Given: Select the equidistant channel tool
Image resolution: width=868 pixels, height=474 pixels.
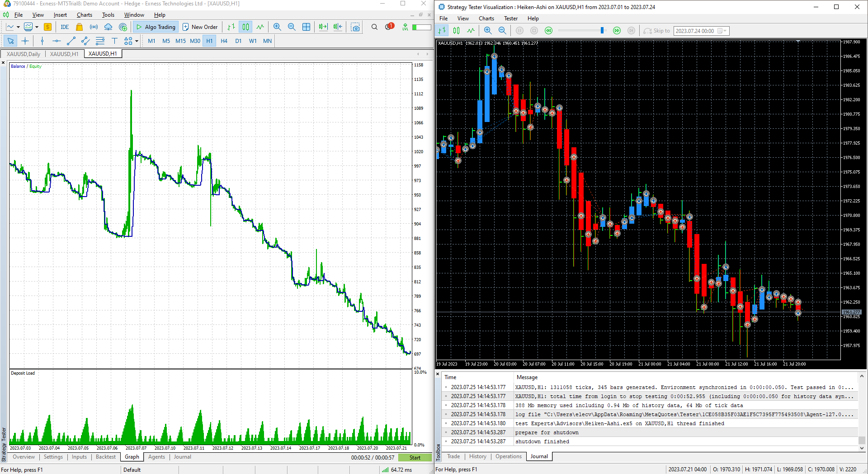Looking at the screenshot, I should tap(85, 41).
